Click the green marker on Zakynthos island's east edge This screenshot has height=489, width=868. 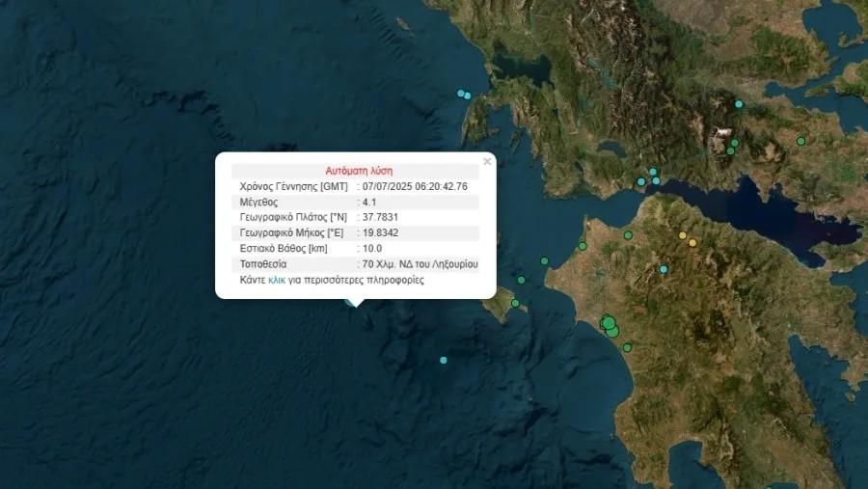515,305
